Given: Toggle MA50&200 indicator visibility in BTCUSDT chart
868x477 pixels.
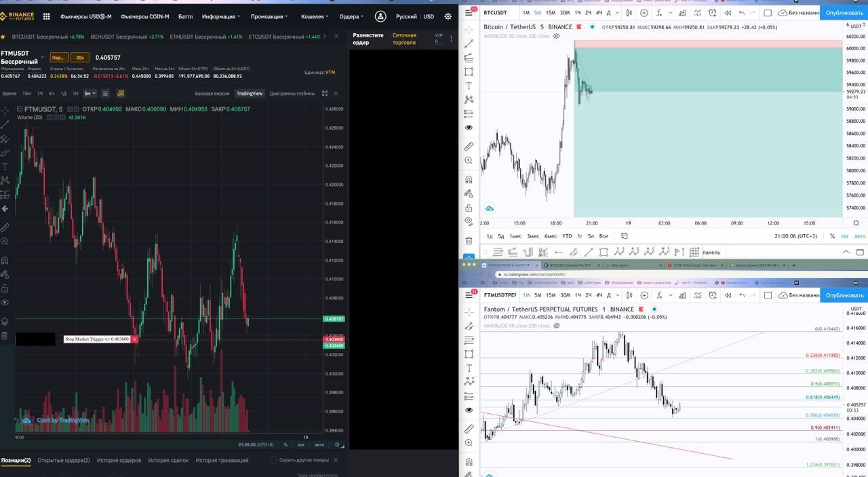Looking at the screenshot, I should click(557, 36).
